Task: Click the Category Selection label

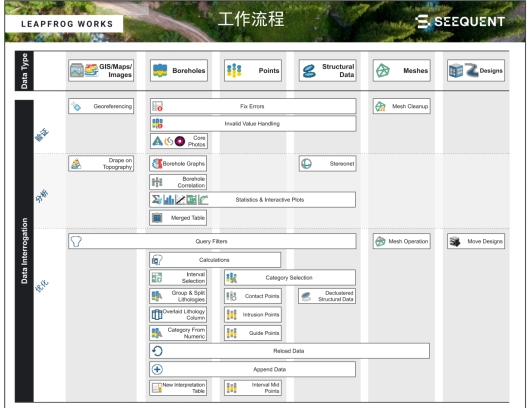Action: pos(289,278)
